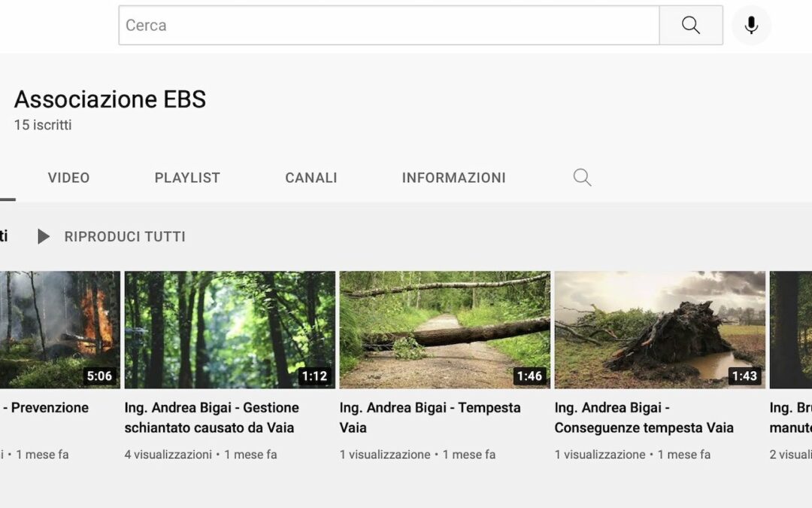Click the play triangle beside Riproduci tutti

coord(44,236)
